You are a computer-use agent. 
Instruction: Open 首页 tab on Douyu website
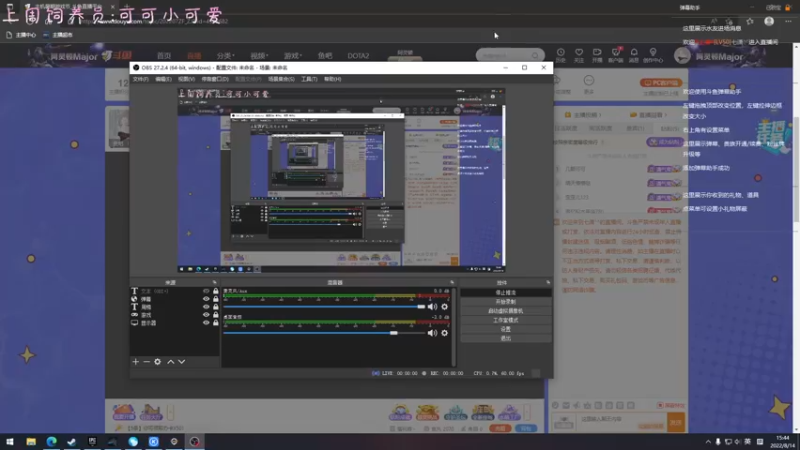click(x=164, y=56)
